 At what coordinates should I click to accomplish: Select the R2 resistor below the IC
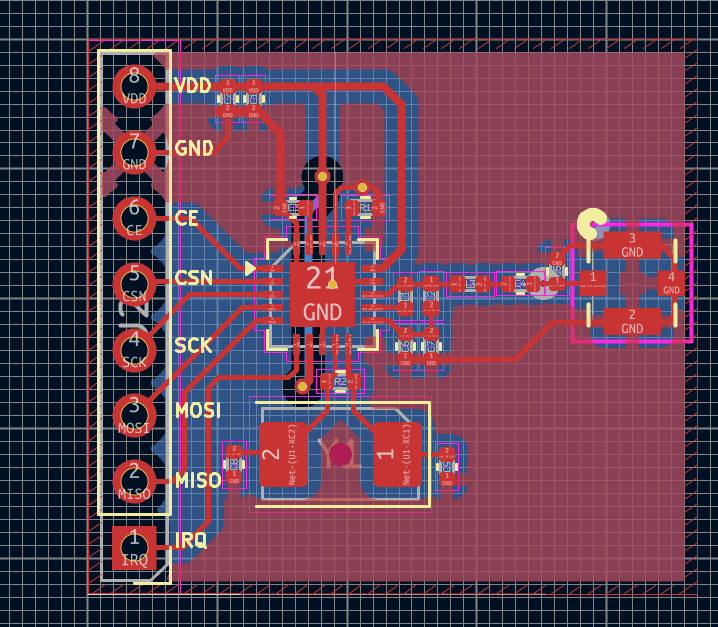coord(340,381)
